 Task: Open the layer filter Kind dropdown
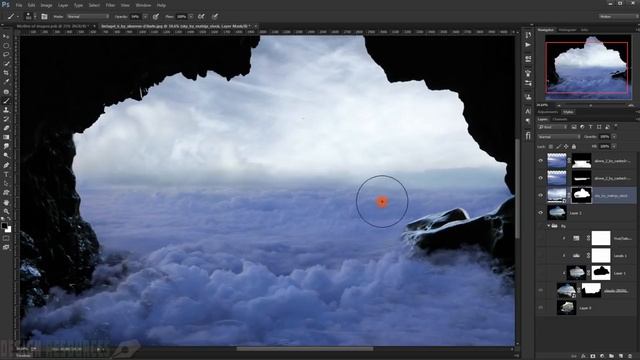coord(553,127)
